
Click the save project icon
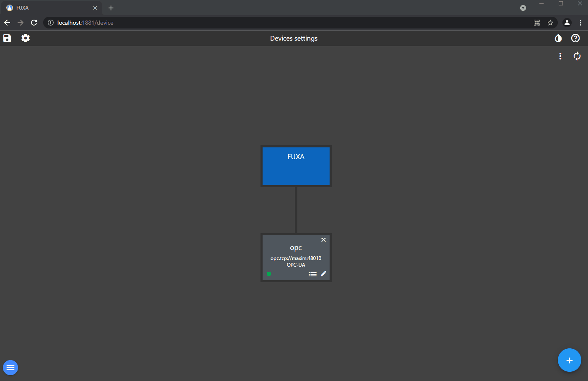(x=7, y=38)
